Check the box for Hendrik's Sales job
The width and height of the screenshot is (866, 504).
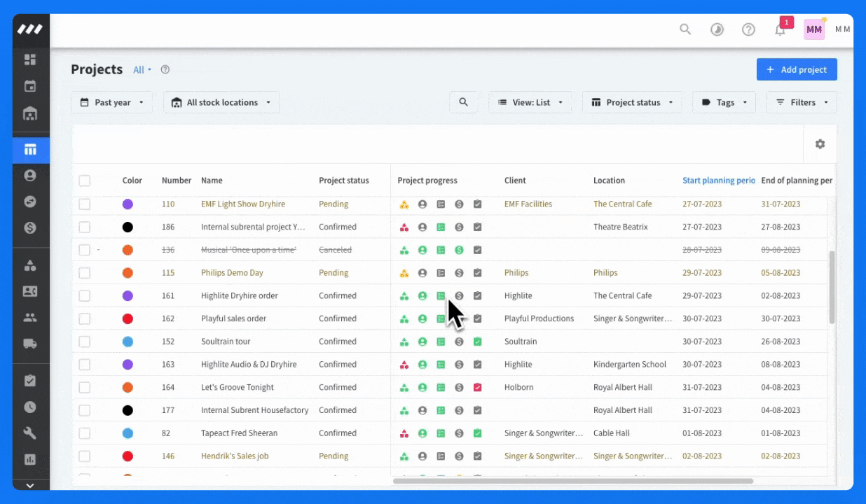tap(84, 456)
